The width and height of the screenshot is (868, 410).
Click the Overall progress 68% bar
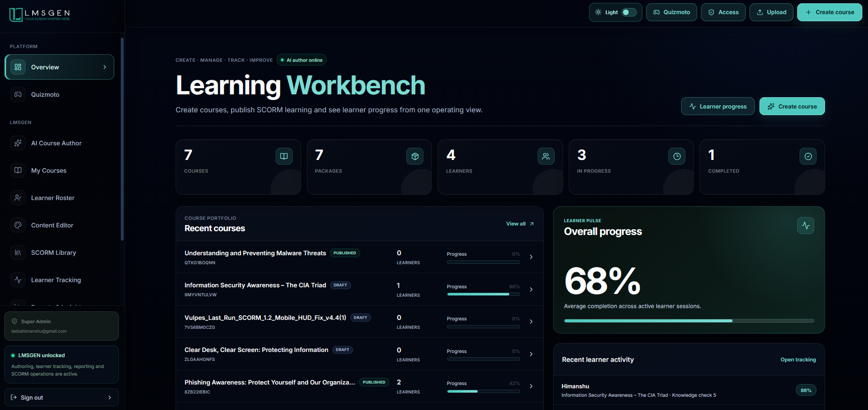click(x=689, y=321)
